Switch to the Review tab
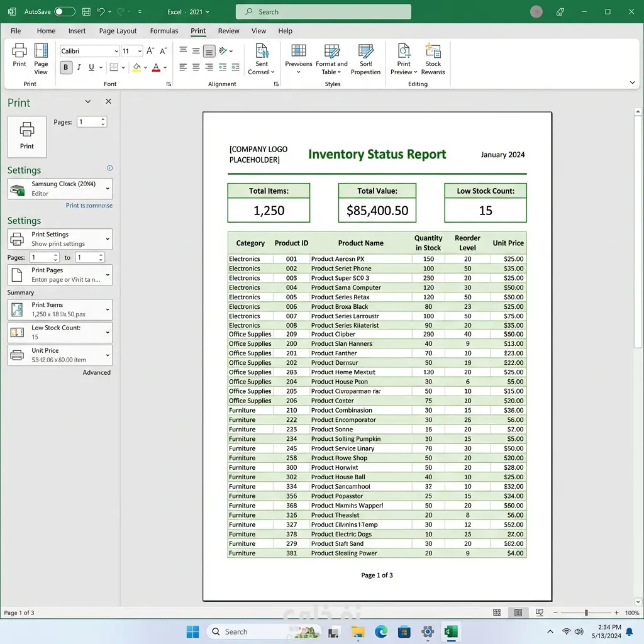 tap(228, 31)
